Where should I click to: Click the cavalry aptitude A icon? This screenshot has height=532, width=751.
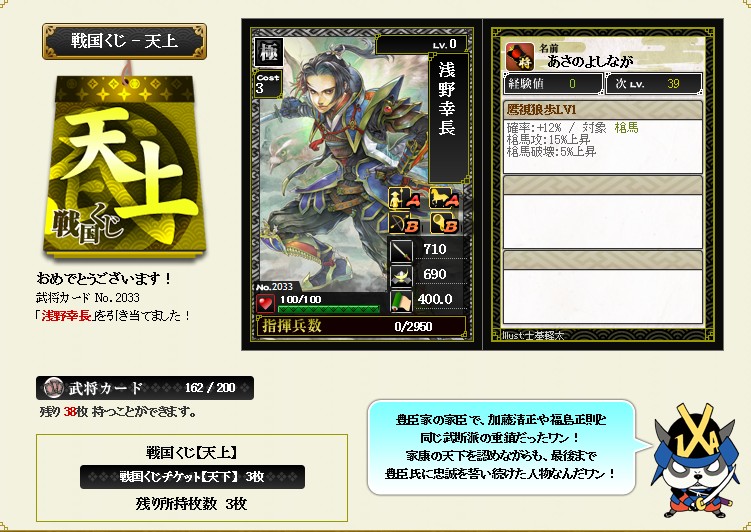[444, 198]
